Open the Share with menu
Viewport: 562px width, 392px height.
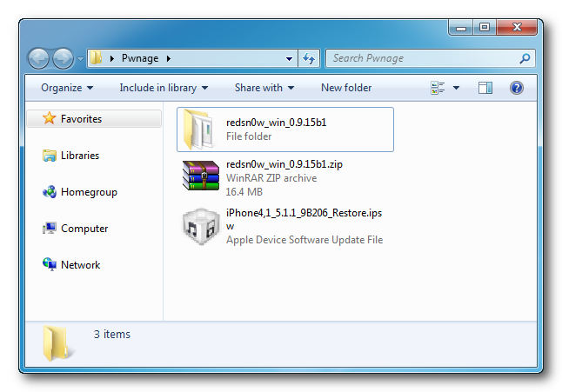click(264, 88)
